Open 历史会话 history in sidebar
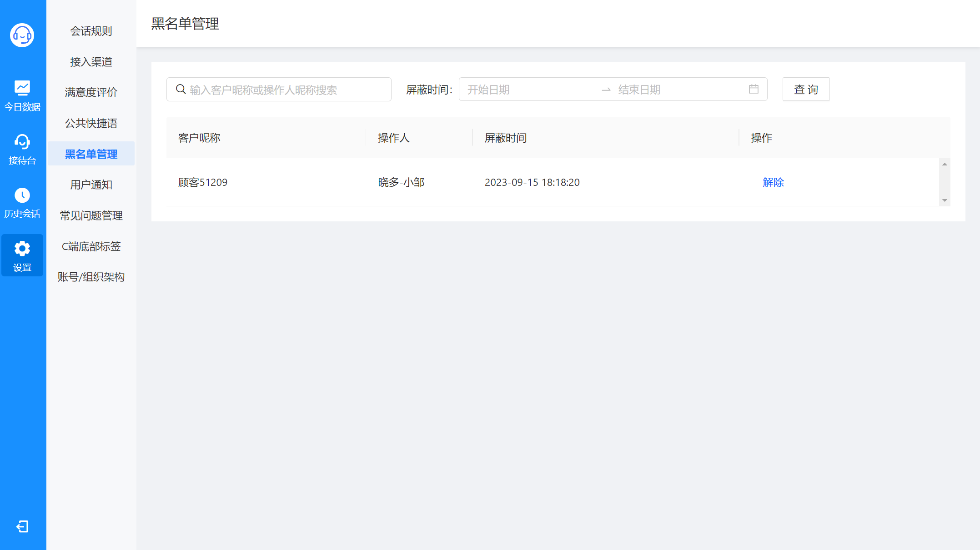The height and width of the screenshot is (550, 980). coord(22,203)
